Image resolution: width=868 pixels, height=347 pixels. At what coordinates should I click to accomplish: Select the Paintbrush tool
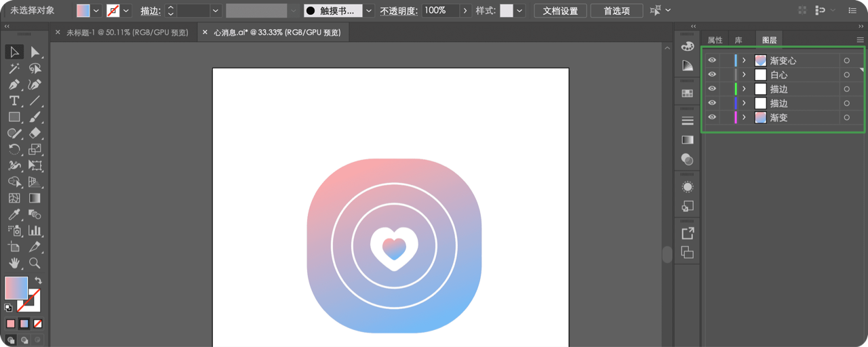pyautogui.click(x=35, y=117)
